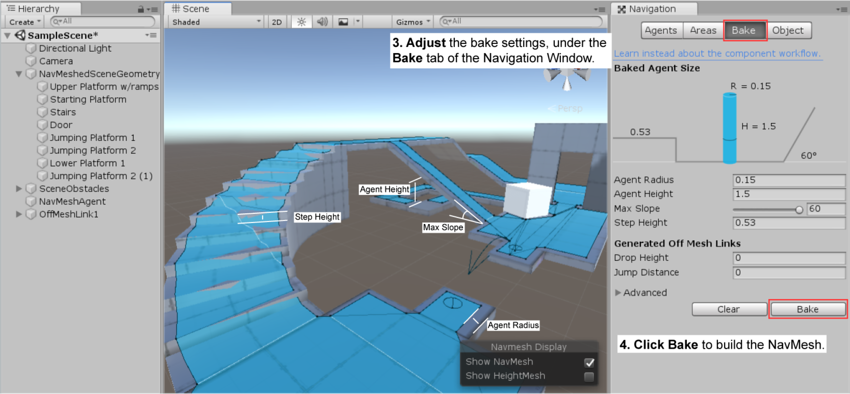Image resolution: width=850 pixels, height=394 pixels.
Task: Open the Shaded draw mode dropdown
Action: pyautogui.click(x=217, y=22)
